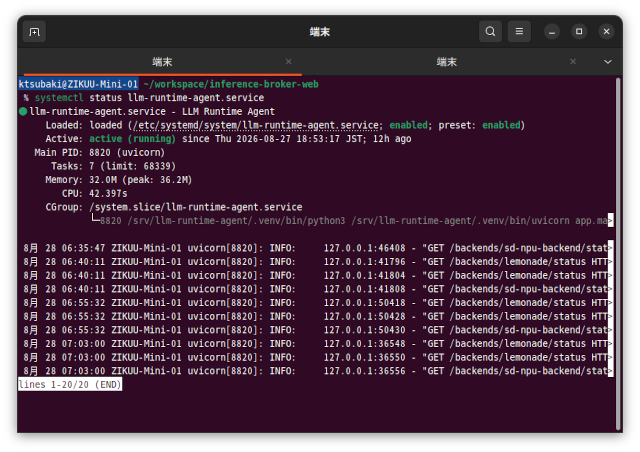The height and width of the screenshot is (452, 640).
Task: Close the second 端末 tab
Action: 573,62
